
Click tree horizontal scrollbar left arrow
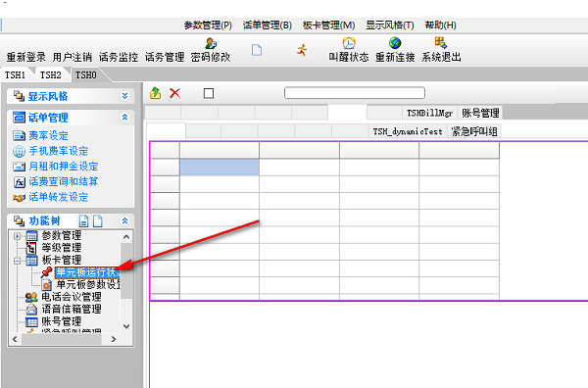tap(15, 339)
